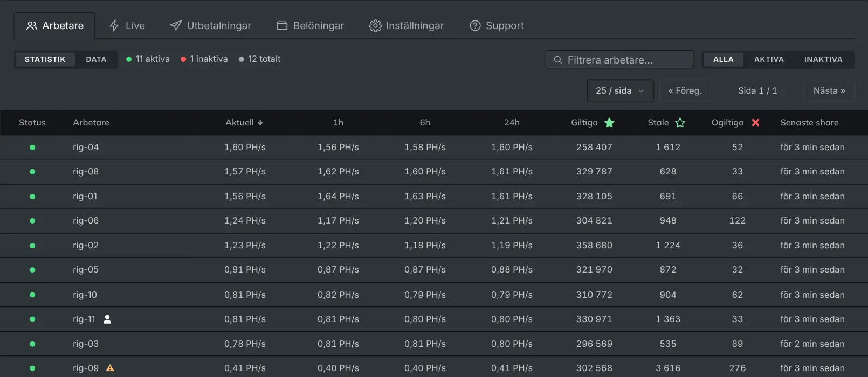Click the Filtrera arbetare search field
The width and height of the screenshot is (868, 377).
(619, 60)
